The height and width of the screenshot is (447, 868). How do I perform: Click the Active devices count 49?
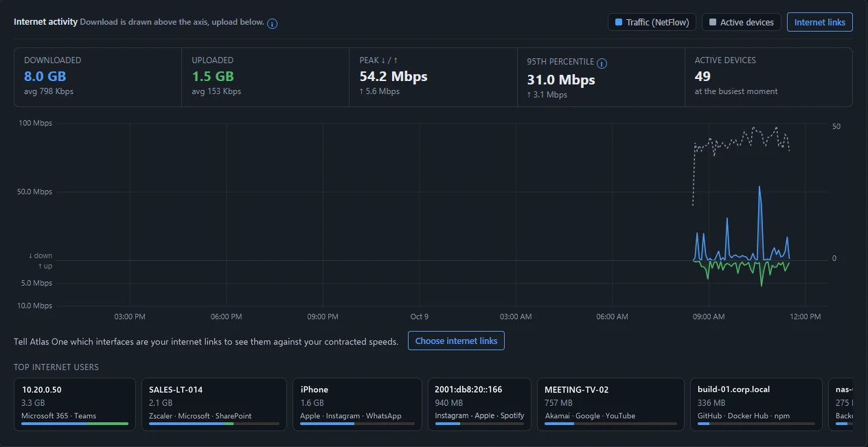pos(703,76)
